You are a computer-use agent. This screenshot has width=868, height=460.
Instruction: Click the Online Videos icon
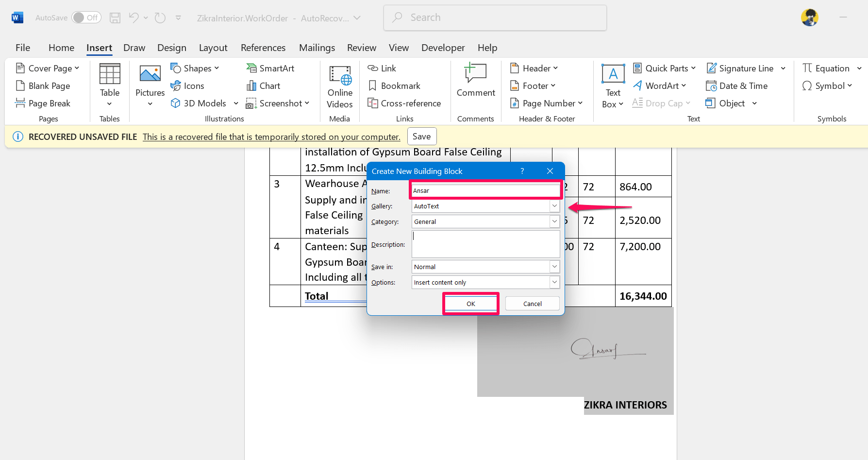(x=340, y=76)
